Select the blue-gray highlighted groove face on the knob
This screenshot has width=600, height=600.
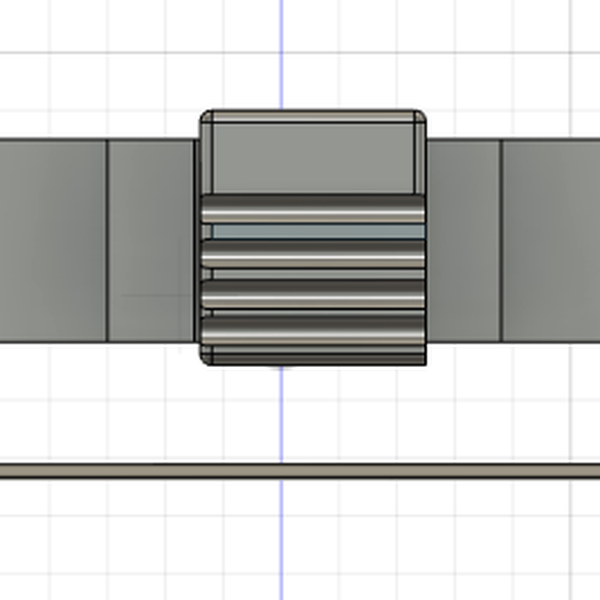[x=318, y=232]
